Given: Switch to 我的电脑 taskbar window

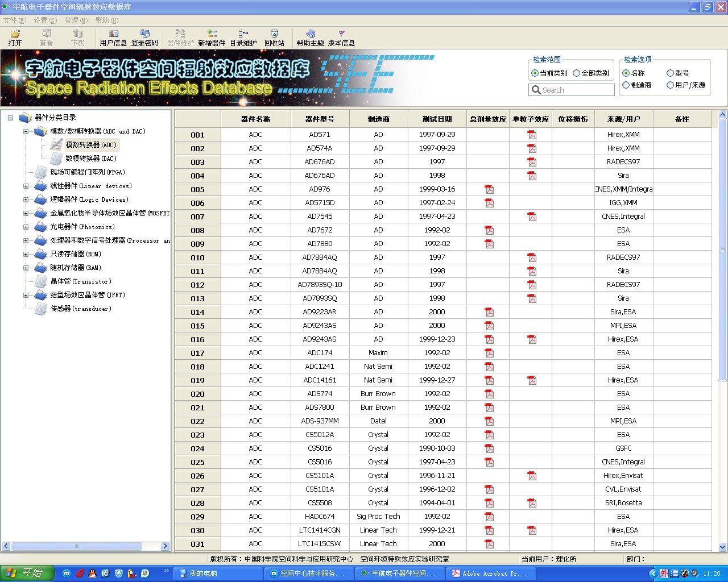Looking at the screenshot, I should [x=218, y=573].
